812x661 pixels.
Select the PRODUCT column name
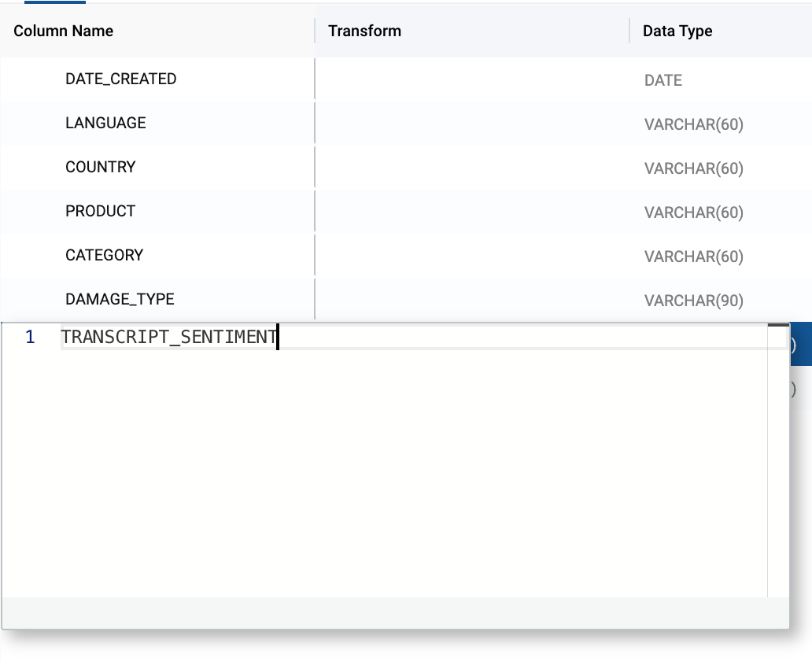(x=101, y=211)
